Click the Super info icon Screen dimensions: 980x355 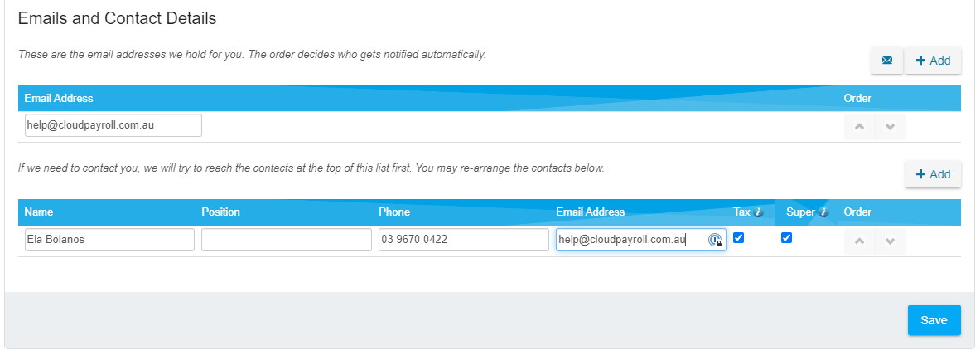point(823,212)
